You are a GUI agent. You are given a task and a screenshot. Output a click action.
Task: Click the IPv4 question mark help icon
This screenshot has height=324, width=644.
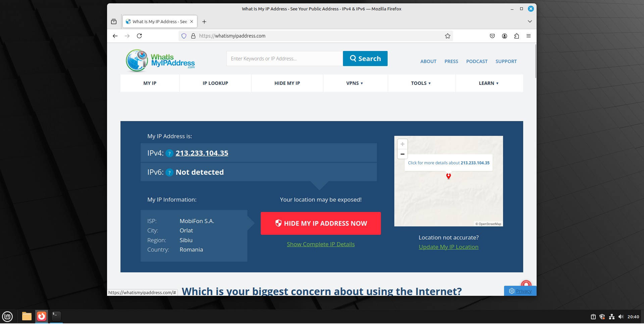(x=169, y=153)
